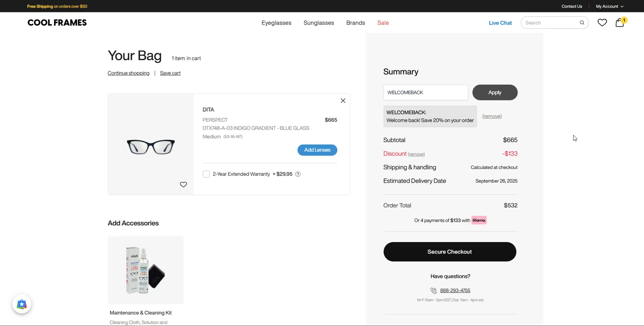Viewport: 644px width, 326px height.
Task: Open the rewards badge widget icon
Action: [22, 304]
